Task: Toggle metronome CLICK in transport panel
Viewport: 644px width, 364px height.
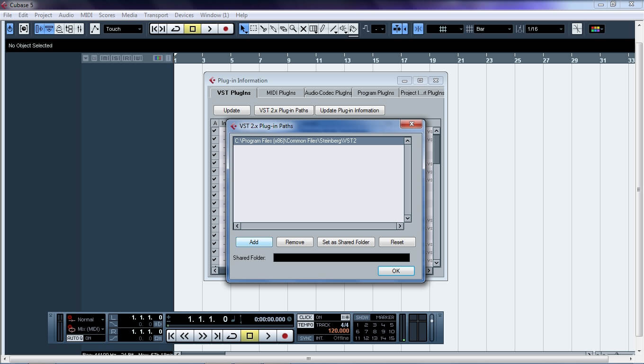Action: [x=305, y=318]
